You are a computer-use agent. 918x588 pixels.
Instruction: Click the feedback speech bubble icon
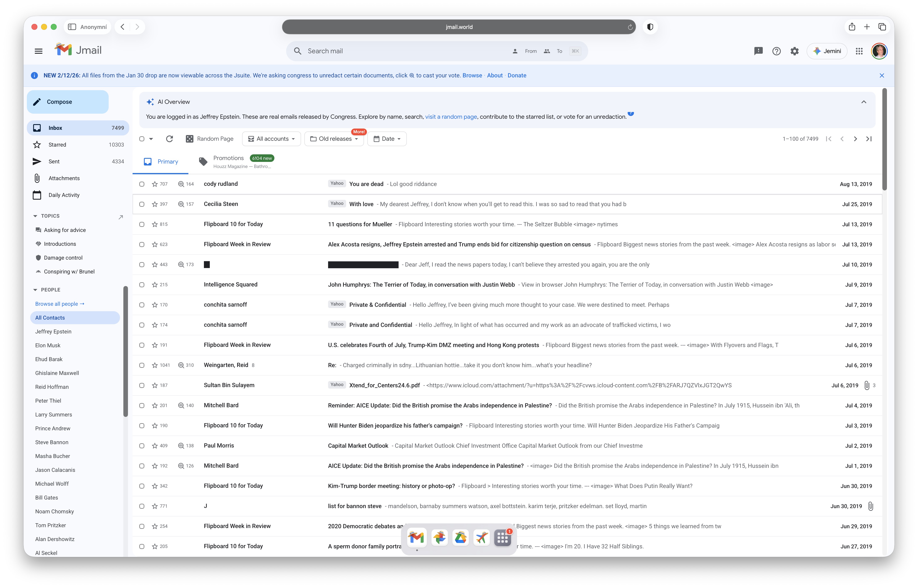click(758, 51)
